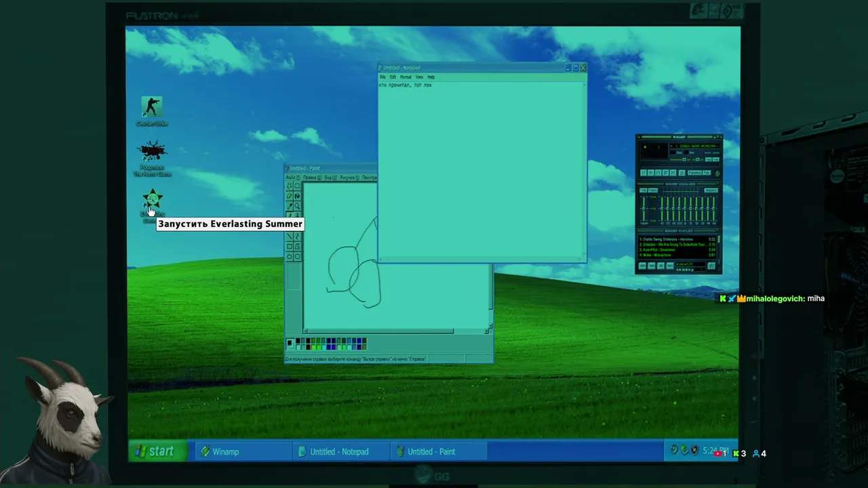Toggle Repeat in Winamp
The height and width of the screenshot is (488, 868).
[707, 173]
